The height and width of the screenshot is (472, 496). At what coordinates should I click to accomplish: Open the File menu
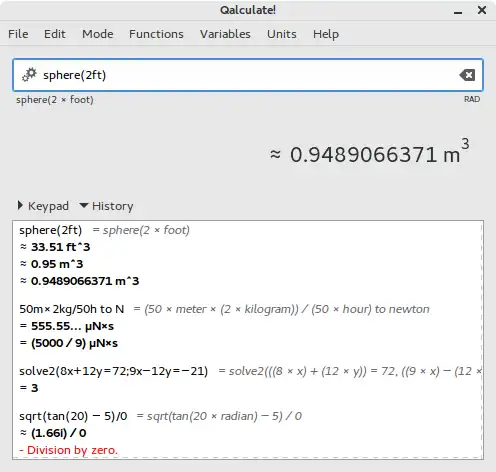pyautogui.click(x=18, y=34)
